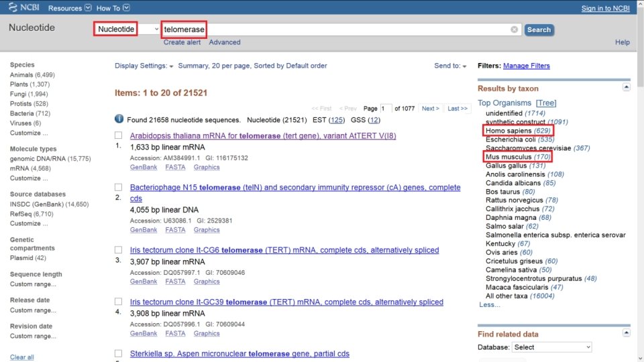Select checkbox for Iris tectorum It-CG6 result
The width and height of the screenshot is (644, 362).
(x=118, y=249)
